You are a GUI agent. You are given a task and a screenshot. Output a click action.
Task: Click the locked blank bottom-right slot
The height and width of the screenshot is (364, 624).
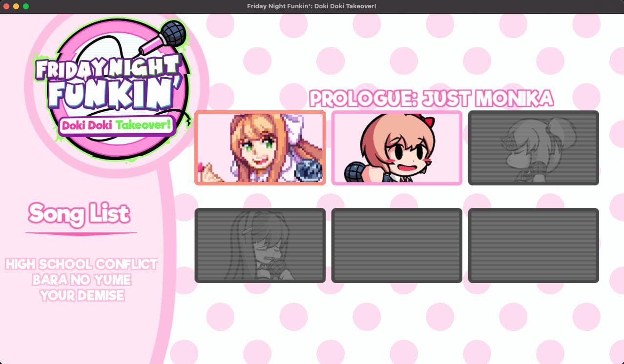[x=533, y=245]
